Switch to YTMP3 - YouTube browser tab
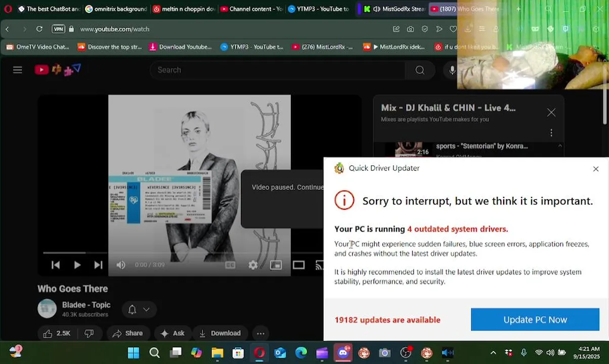This screenshot has width=609, height=364. pyautogui.click(x=318, y=9)
